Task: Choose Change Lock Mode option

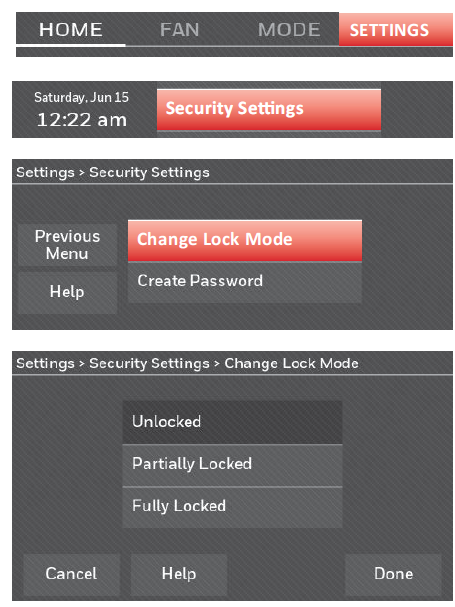Action: [245, 241]
